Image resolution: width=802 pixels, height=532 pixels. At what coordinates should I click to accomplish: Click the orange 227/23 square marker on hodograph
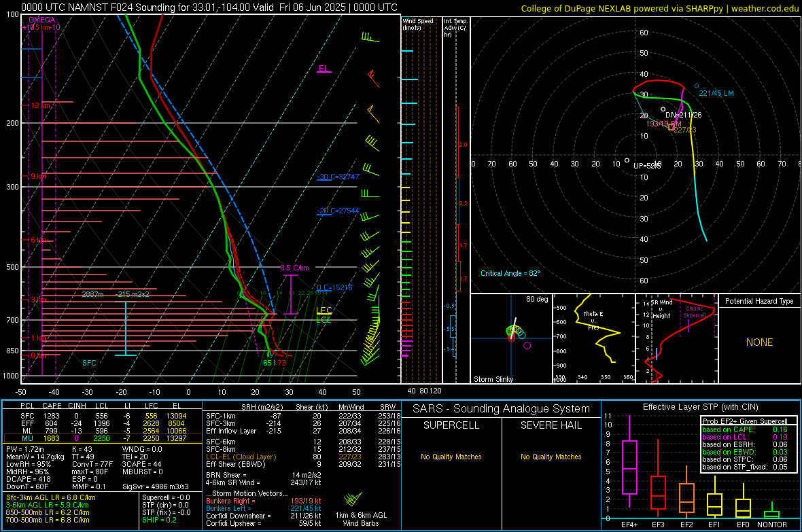coord(671,127)
